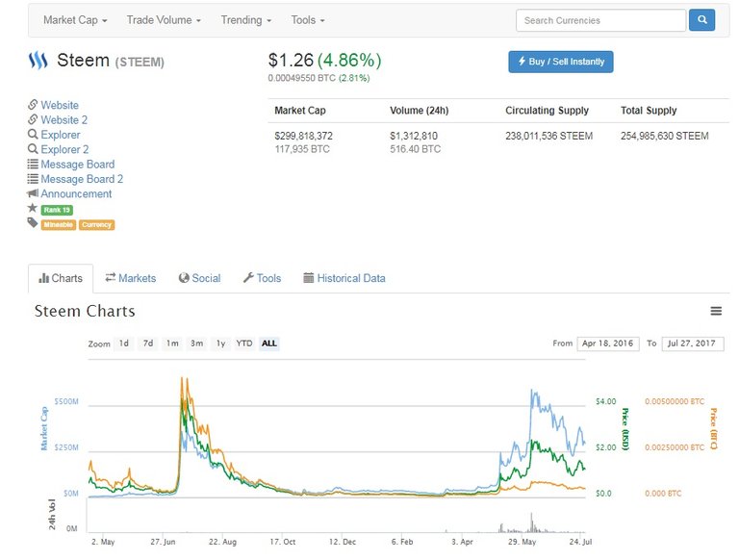This screenshot has height=560, width=739.
Task: Click the Price (BTC) axis label
Action: pyautogui.click(x=714, y=429)
